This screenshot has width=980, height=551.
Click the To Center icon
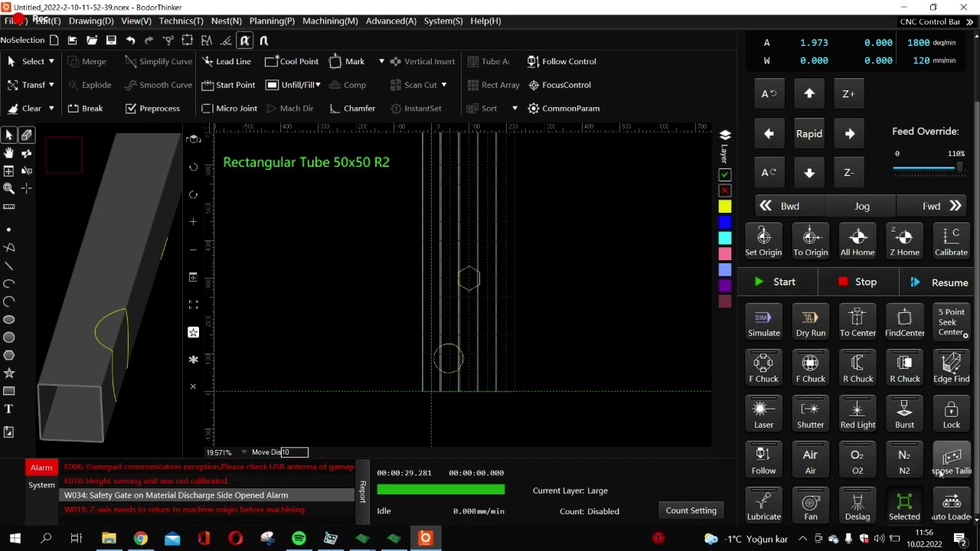tap(857, 321)
